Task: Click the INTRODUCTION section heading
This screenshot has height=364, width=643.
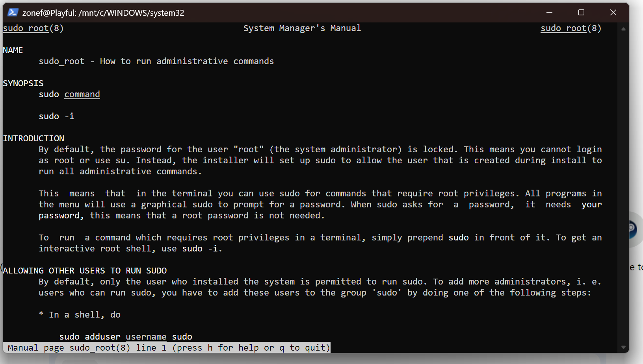Action: coord(33,139)
